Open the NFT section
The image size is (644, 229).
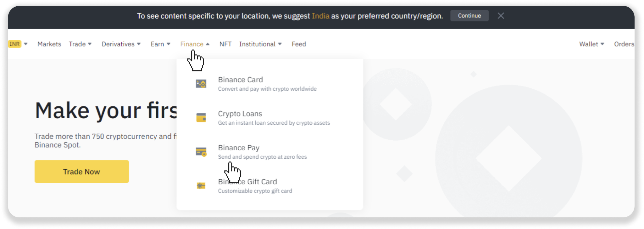(x=225, y=44)
